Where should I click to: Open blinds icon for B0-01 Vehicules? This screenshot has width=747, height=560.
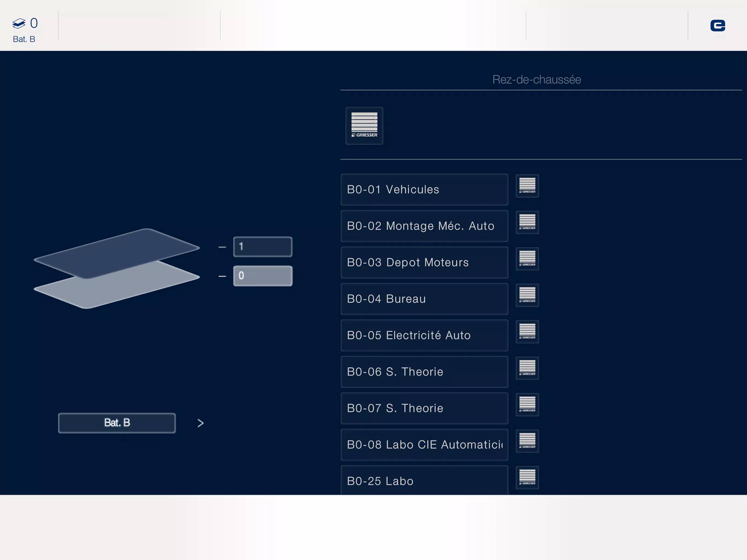click(527, 186)
